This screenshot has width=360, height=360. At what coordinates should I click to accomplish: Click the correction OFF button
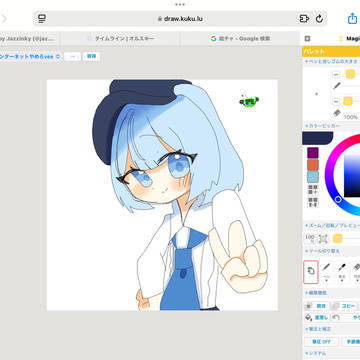pos(321,342)
